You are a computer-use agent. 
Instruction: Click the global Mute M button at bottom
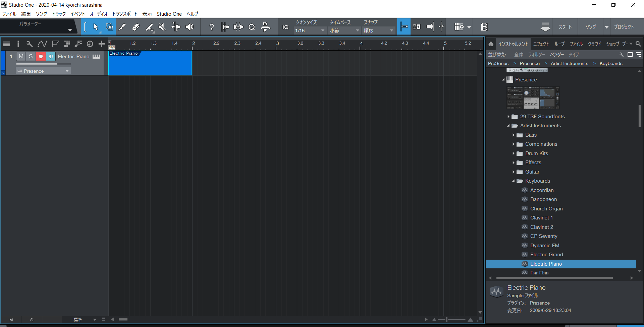click(x=11, y=320)
